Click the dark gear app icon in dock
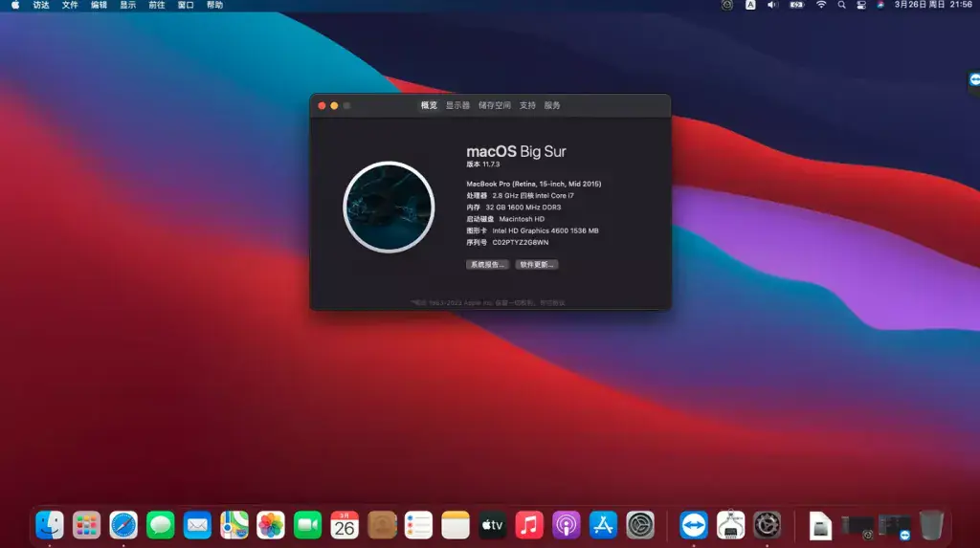 click(768, 525)
